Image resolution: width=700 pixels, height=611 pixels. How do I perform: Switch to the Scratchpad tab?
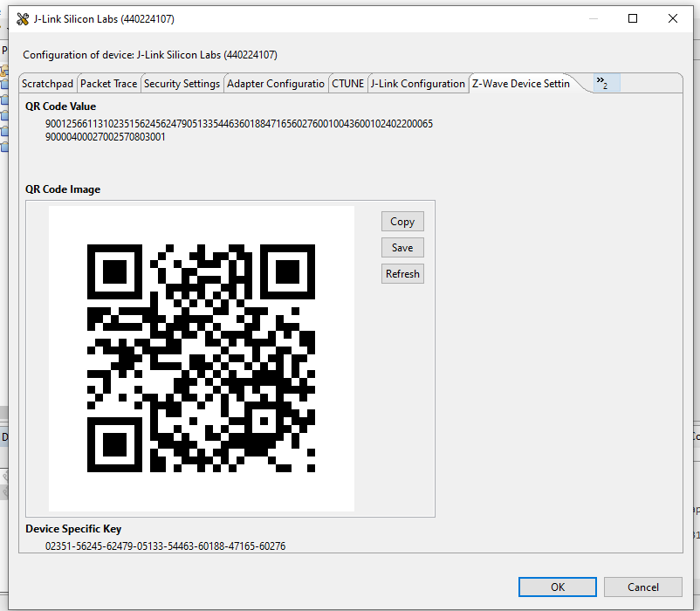click(x=47, y=83)
